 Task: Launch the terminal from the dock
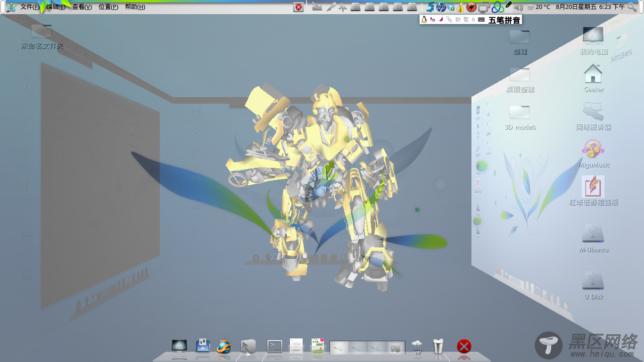tap(274, 346)
